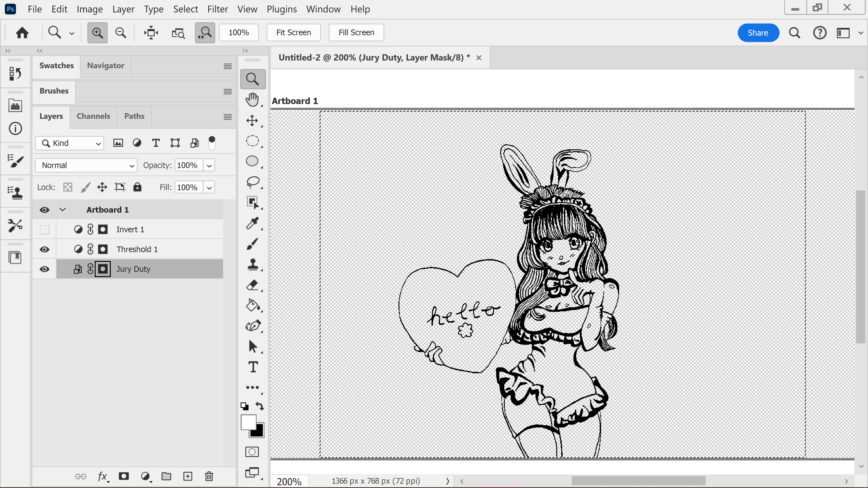Select the Lasso tool
The width and height of the screenshot is (868, 488).
[x=253, y=181]
